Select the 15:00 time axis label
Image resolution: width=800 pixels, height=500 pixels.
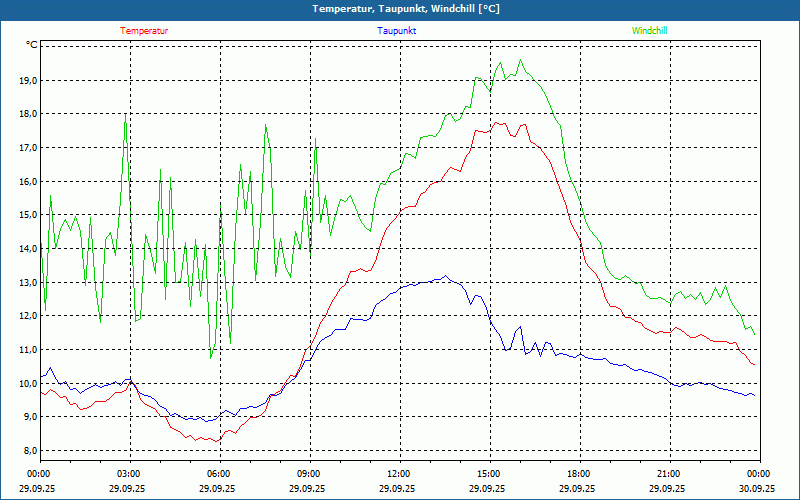pyautogui.click(x=489, y=473)
